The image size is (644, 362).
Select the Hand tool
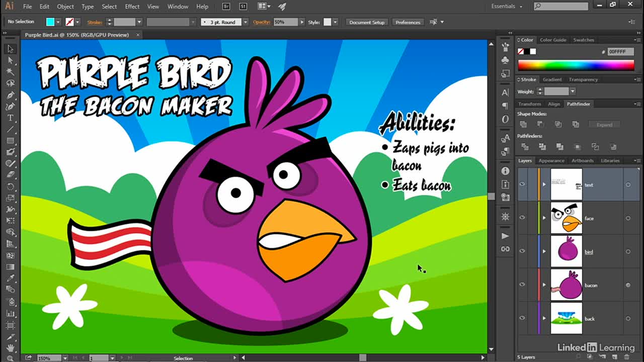tap(10, 347)
